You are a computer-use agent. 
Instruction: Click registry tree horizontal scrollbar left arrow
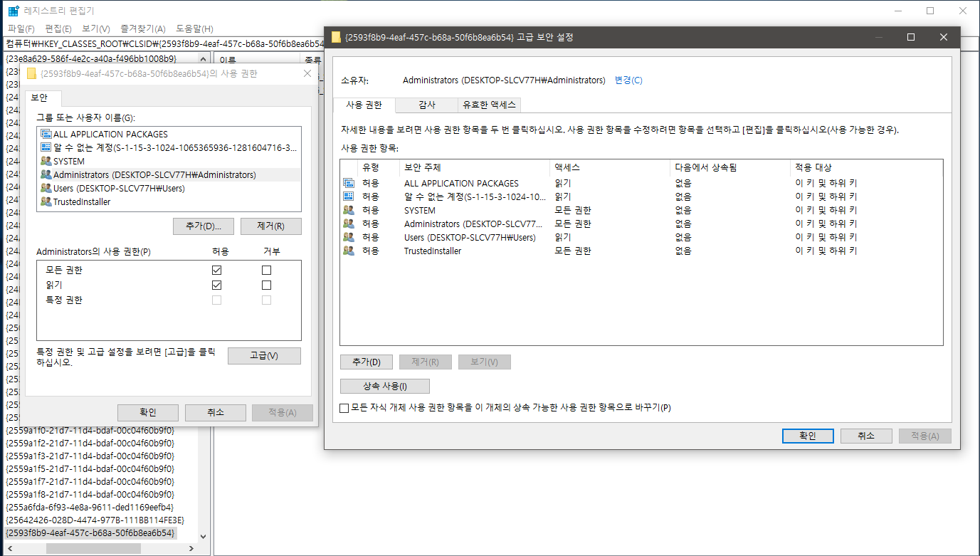click(x=10, y=549)
